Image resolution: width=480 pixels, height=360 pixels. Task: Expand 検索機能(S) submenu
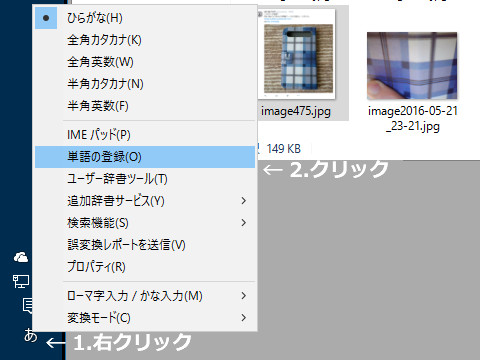point(145,223)
